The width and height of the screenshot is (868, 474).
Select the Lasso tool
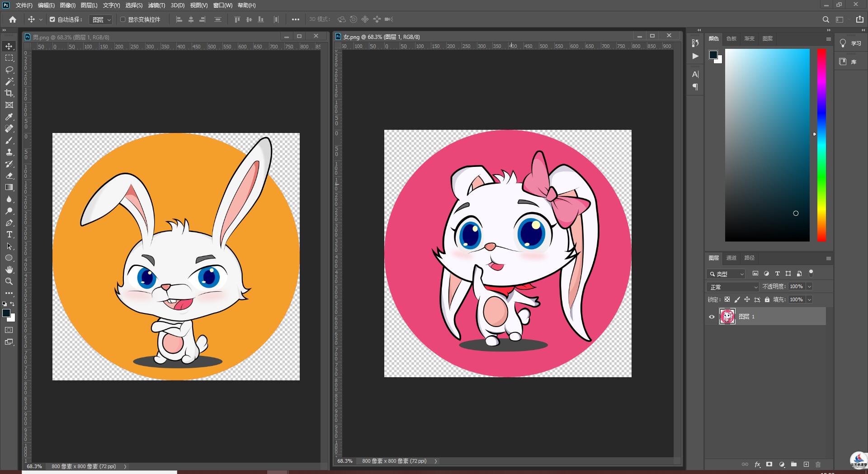9,70
